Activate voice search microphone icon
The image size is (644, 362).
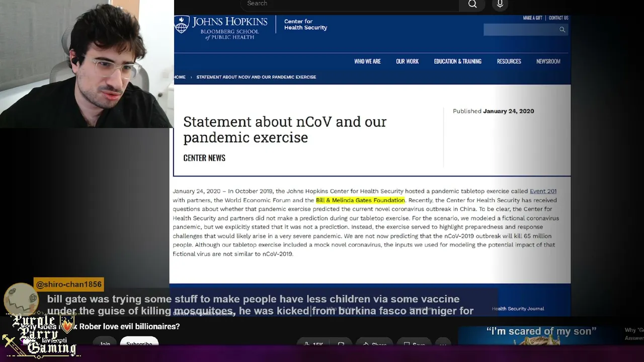click(500, 5)
